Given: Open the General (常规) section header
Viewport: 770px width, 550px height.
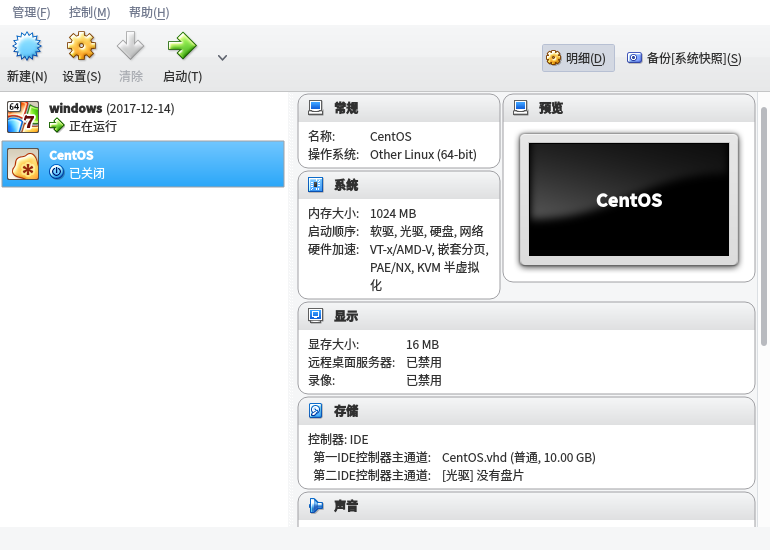Looking at the screenshot, I should coord(399,108).
